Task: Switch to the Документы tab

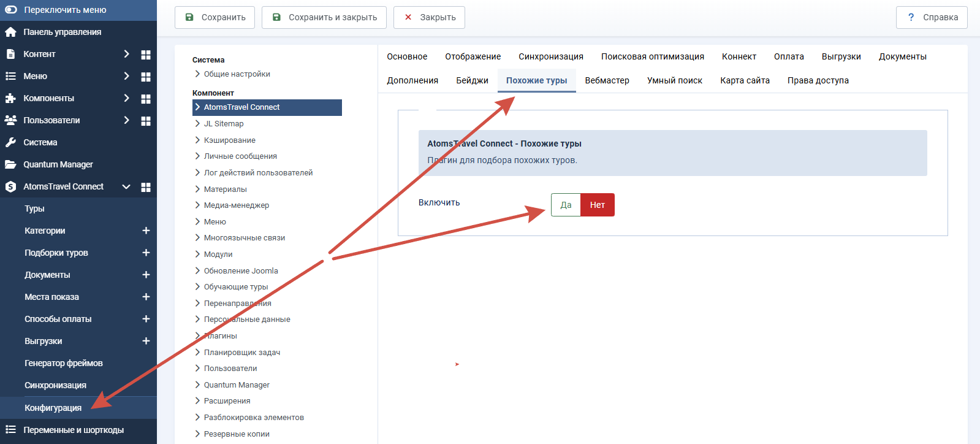Action: tap(903, 56)
